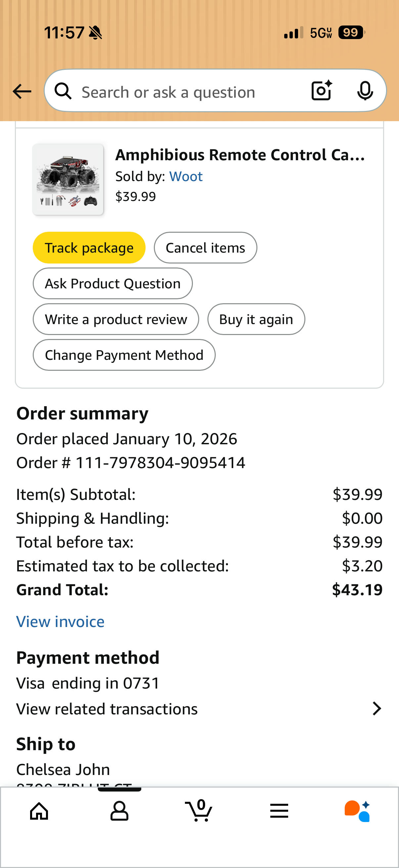
Task: Tap the remote control car thumbnail
Action: click(68, 179)
